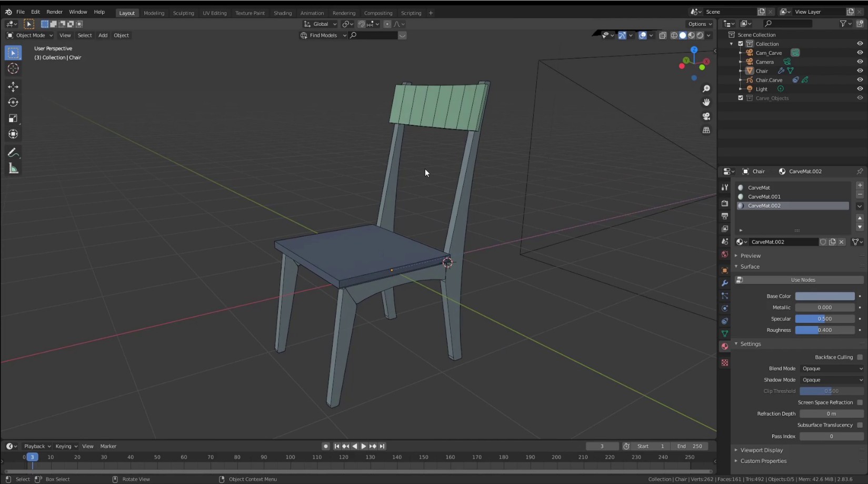Toggle Carve_Objects collection checkbox
Screen dimensions: 868x484
pos(741,98)
